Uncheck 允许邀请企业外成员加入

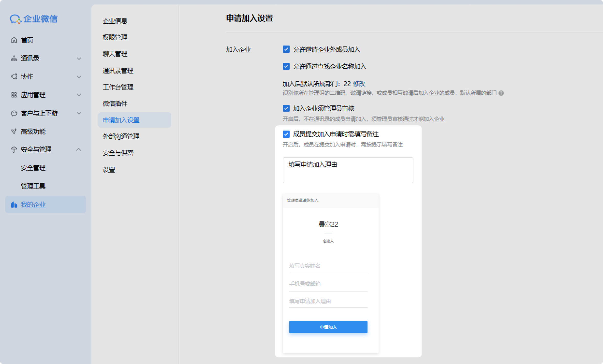pyautogui.click(x=286, y=49)
